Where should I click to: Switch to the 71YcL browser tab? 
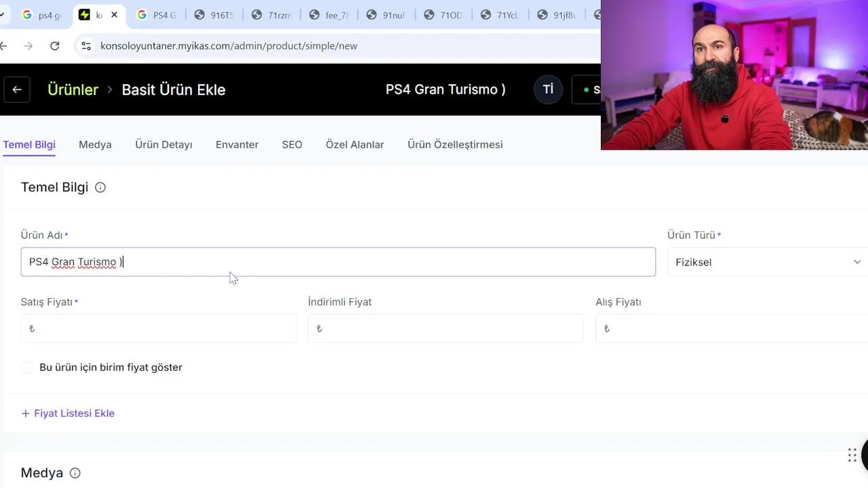coord(500,15)
